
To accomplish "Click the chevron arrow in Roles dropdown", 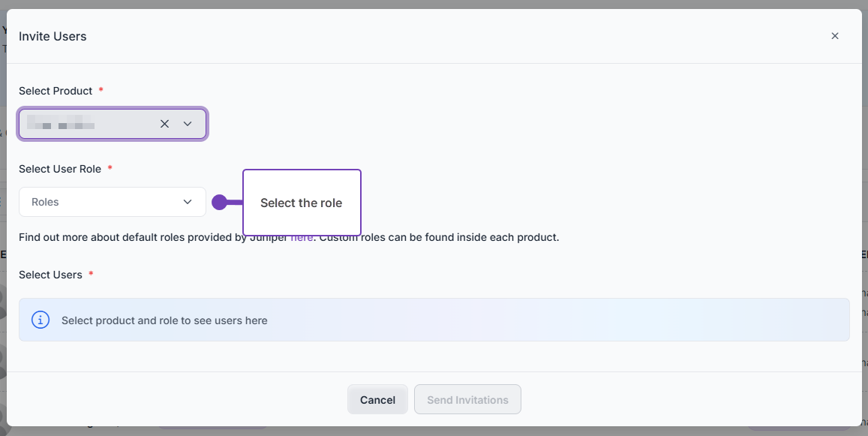I will (188, 202).
